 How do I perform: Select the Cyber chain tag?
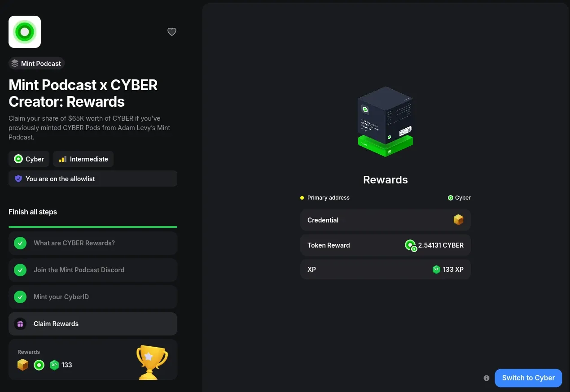(29, 159)
